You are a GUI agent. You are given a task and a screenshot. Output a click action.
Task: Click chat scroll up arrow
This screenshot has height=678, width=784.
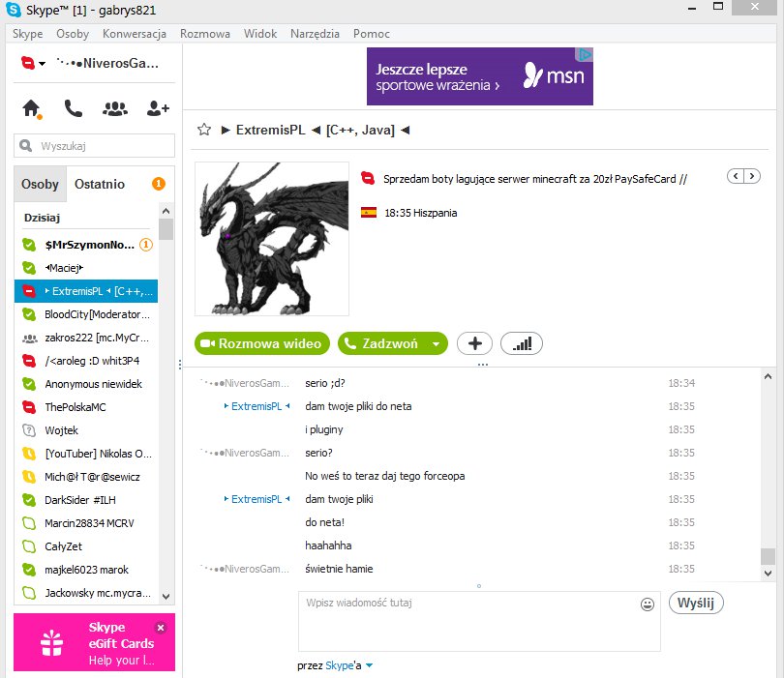[x=768, y=377]
